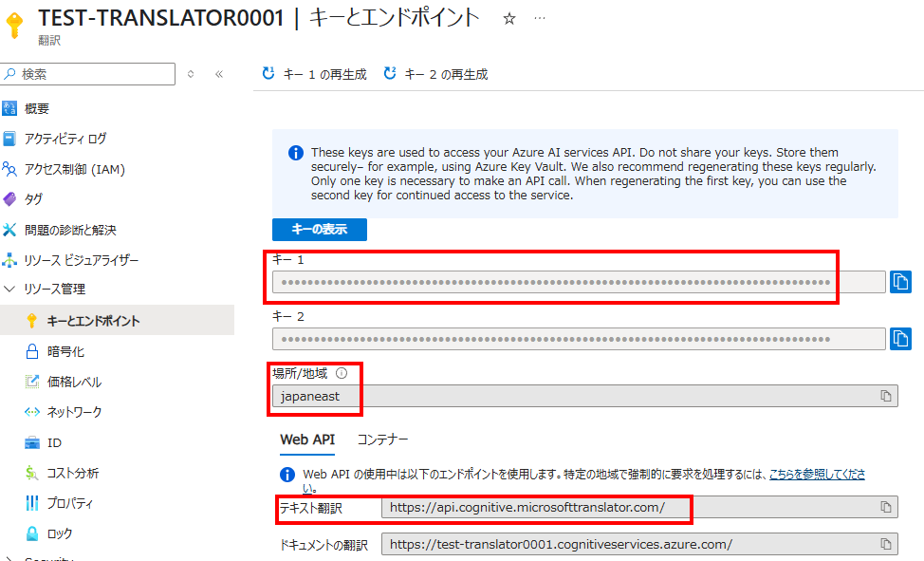The width and height of the screenshot is (924, 561).
Task: Open ID identity page
Action: tap(54, 442)
